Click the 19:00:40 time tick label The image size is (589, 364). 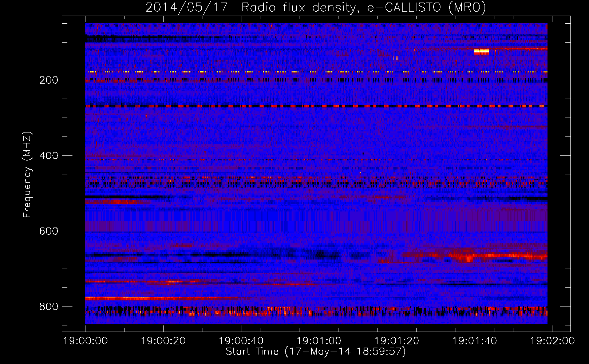[241, 341]
